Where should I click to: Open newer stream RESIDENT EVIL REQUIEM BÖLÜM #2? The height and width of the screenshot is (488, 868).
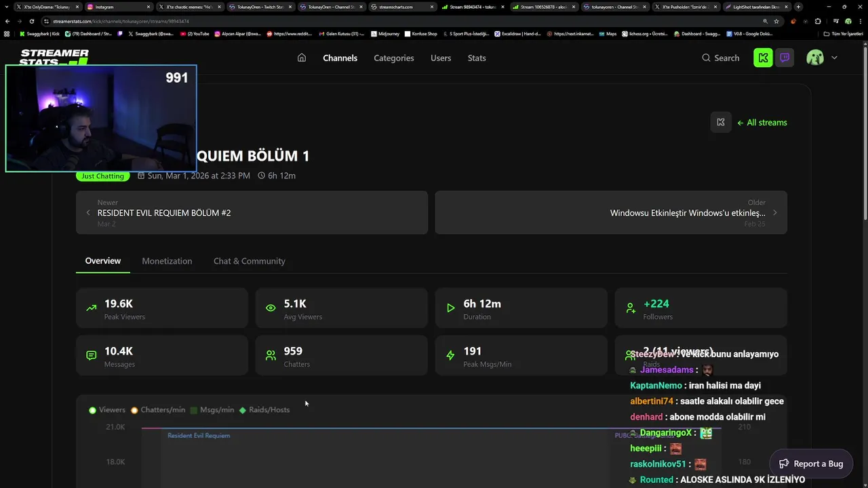[252, 212]
